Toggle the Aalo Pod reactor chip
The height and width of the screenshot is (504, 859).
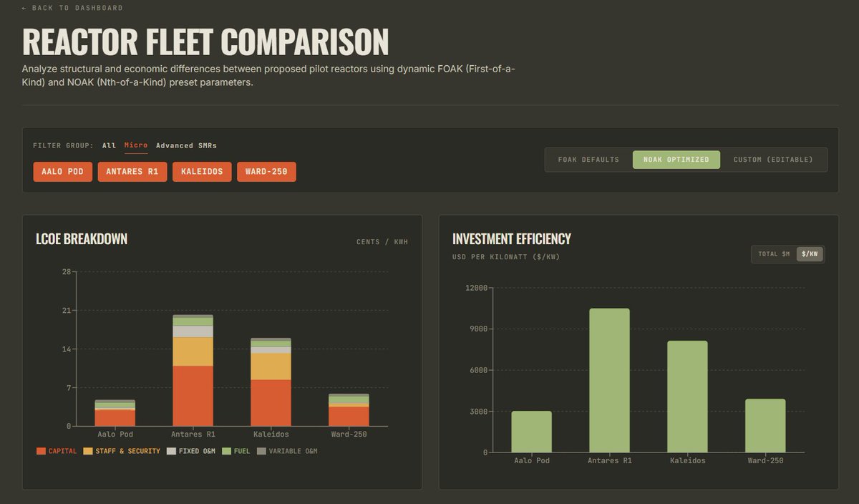pos(62,172)
